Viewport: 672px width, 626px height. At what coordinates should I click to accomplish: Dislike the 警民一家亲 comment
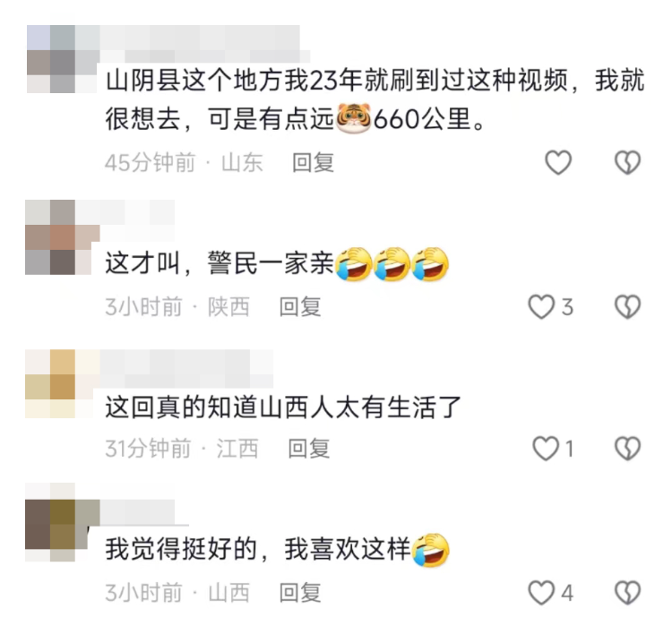[x=627, y=307]
